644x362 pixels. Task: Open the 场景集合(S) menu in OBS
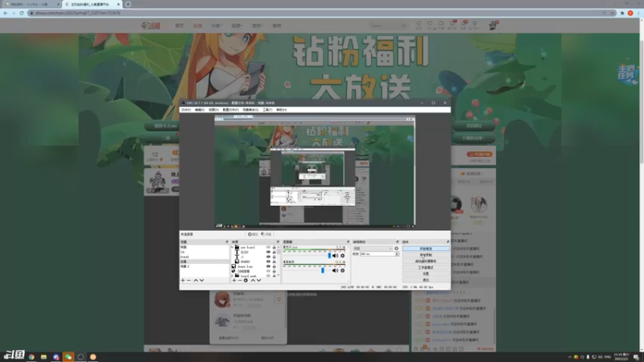tap(250, 109)
